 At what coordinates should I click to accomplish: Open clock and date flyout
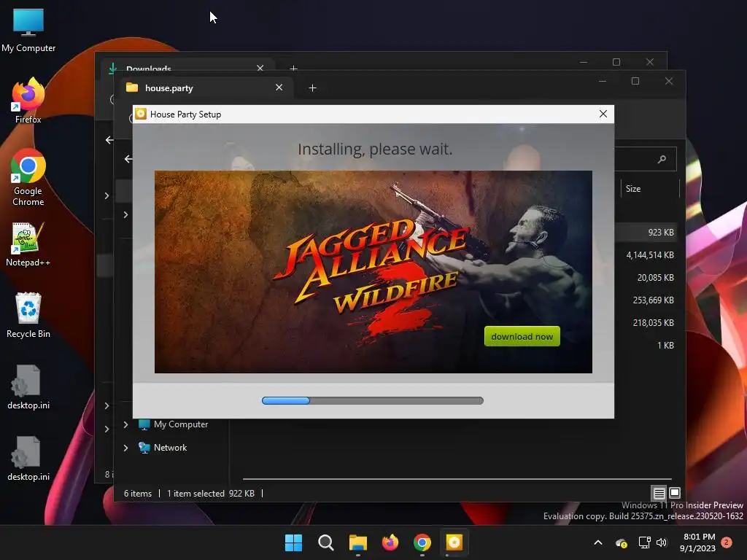(x=697, y=542)
